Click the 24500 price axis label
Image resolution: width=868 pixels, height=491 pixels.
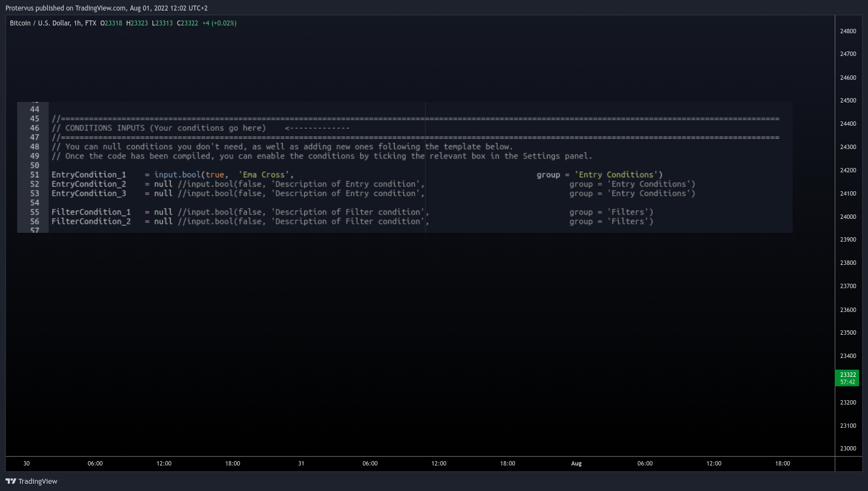pyautogui.click(x=848, y=101)
